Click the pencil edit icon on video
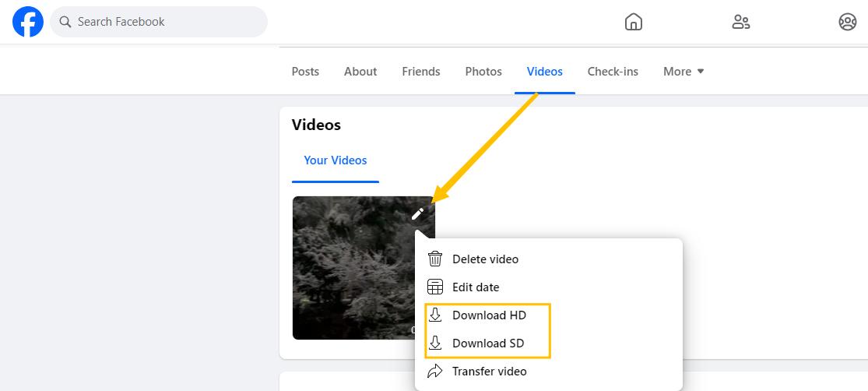 click(x=418, y=213)
